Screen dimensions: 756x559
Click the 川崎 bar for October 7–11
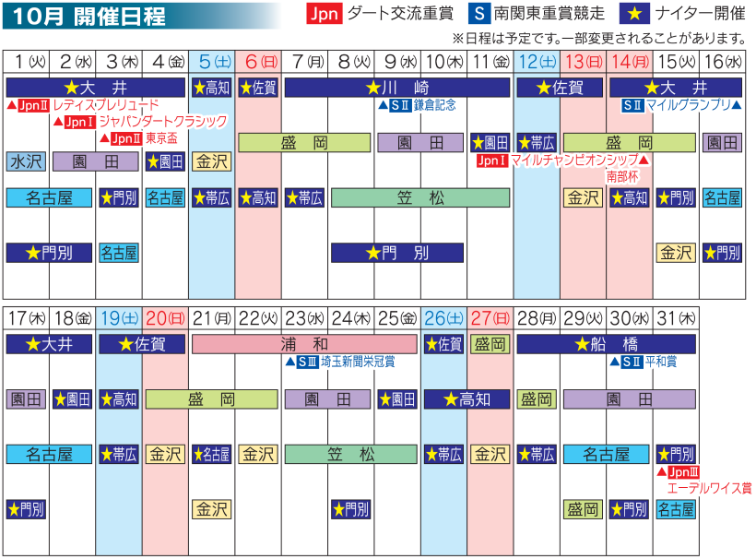tap(396, 89)
